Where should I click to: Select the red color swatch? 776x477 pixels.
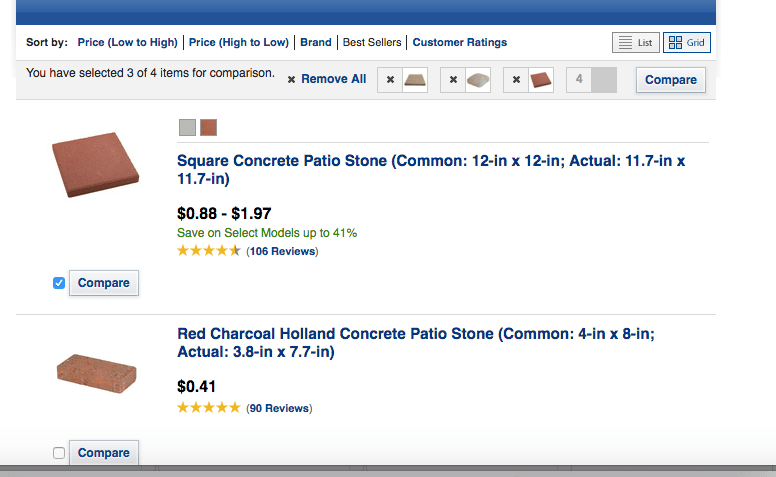pyautogui.click(x=208, y=127)
